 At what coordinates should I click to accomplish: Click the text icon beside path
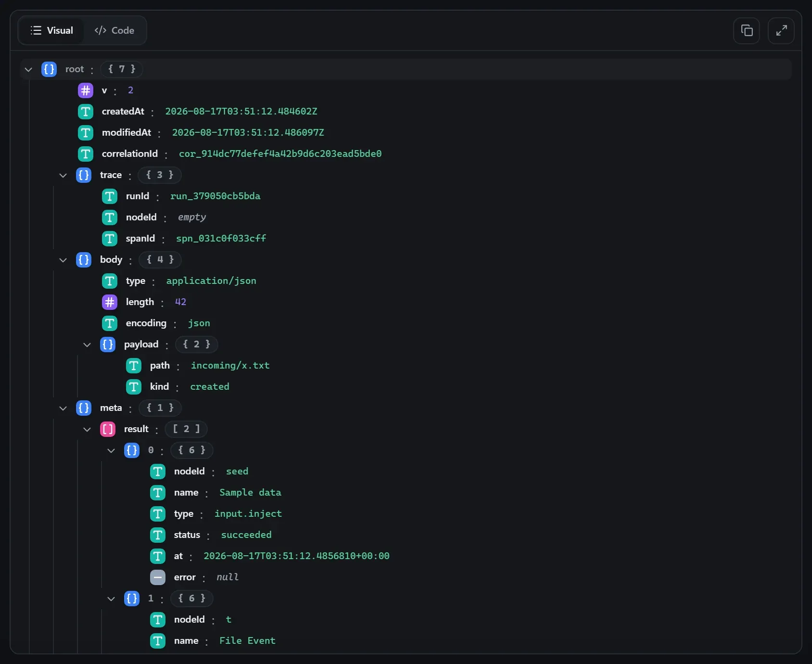point(134,366)
